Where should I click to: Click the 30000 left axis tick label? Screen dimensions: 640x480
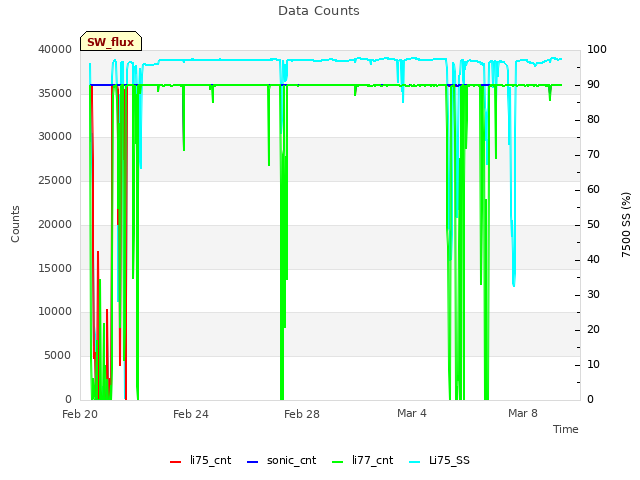pyautogui.click(x=55, y=137)
